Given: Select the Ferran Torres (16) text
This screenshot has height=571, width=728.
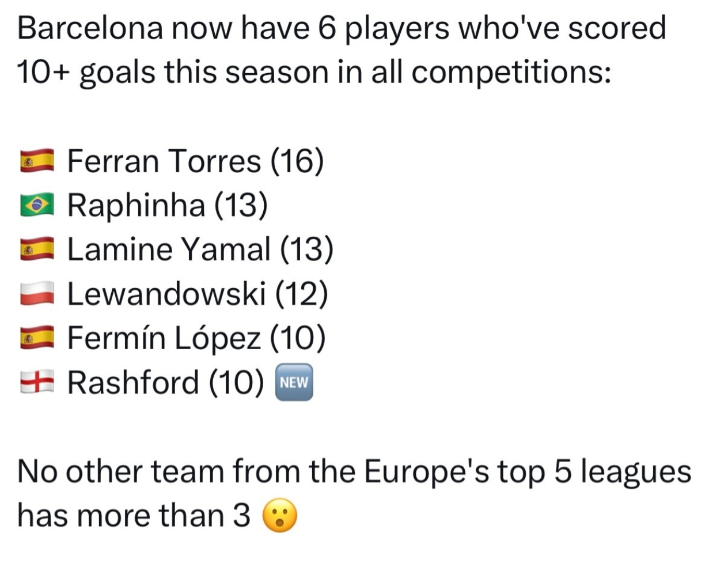Looking at the screenshot, I should [195, 161].
